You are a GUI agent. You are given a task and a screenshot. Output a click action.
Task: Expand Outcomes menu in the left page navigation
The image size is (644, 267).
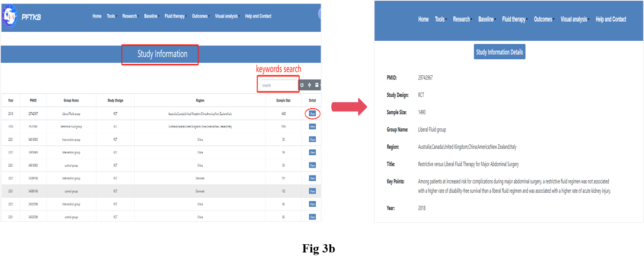200,16
